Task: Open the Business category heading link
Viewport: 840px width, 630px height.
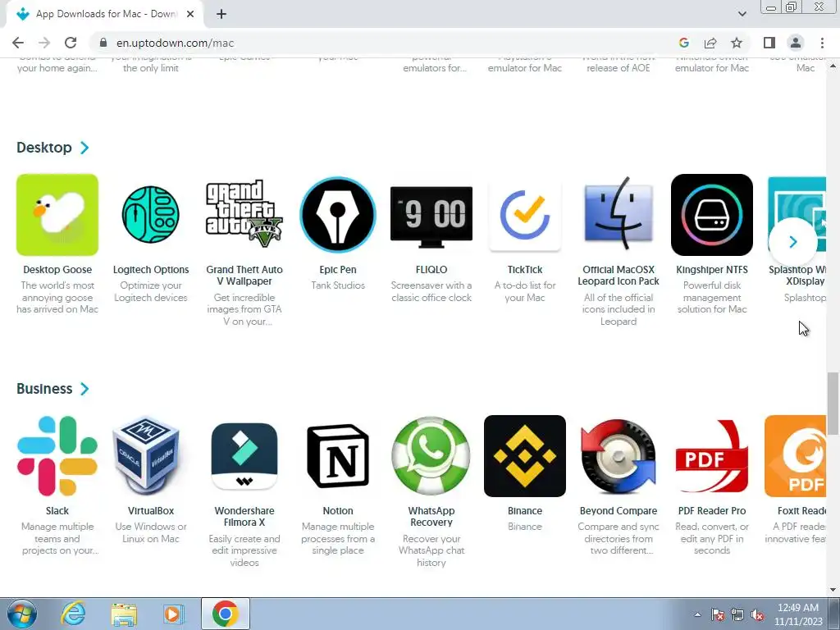Action: tap(44, 389)
